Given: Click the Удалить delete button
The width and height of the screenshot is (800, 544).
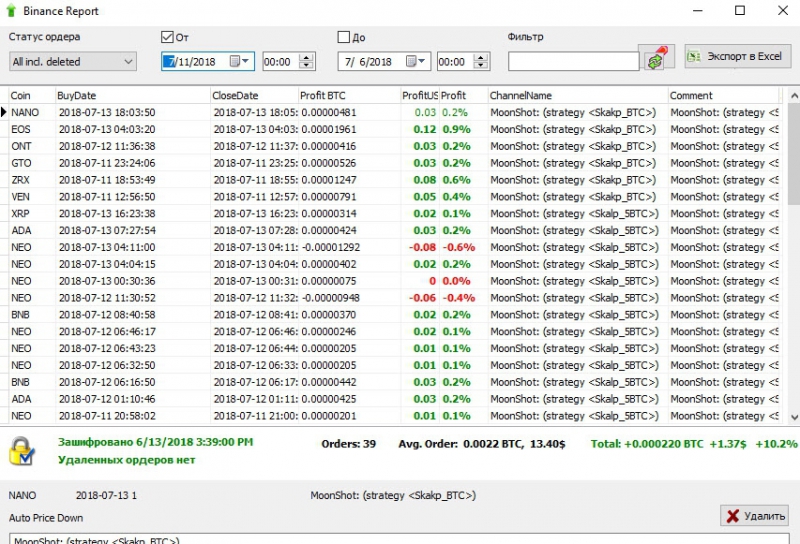Looking at the screenshot, I should pyautogui.click(x=755, y=515).
